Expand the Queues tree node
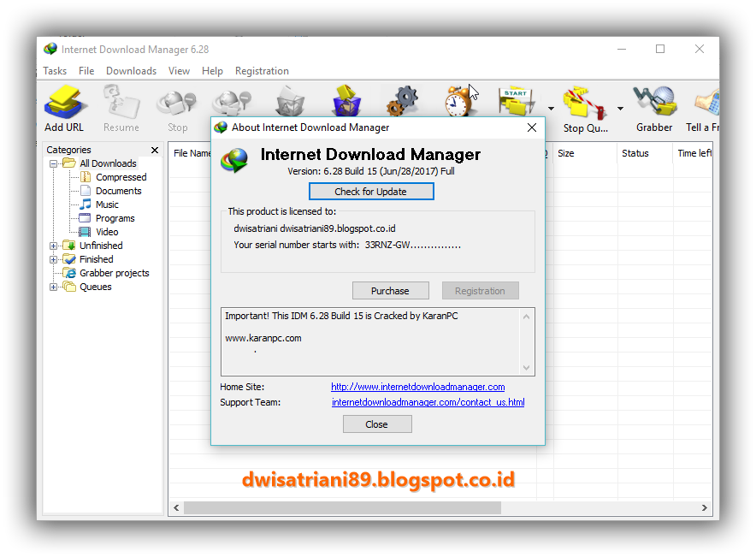Screen dimensions: 756x557 coord(54,287)
